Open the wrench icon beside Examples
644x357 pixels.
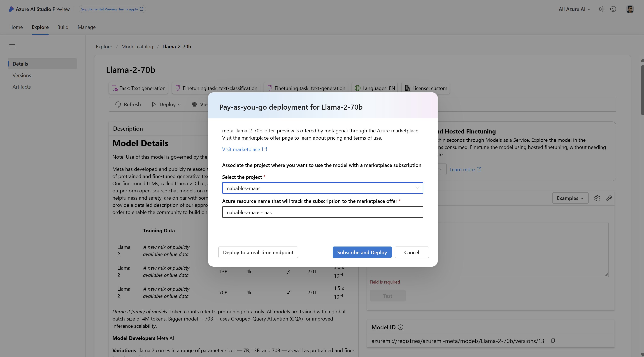point(609,198)
